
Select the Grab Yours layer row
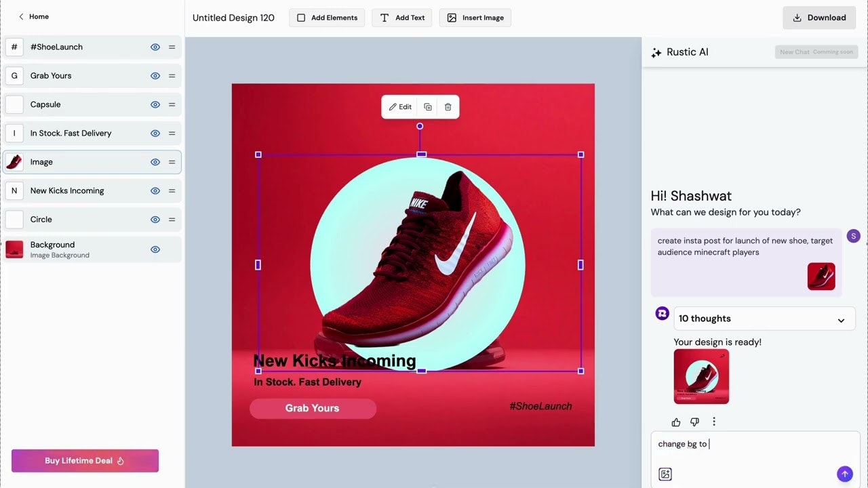(x=92, y=76)
